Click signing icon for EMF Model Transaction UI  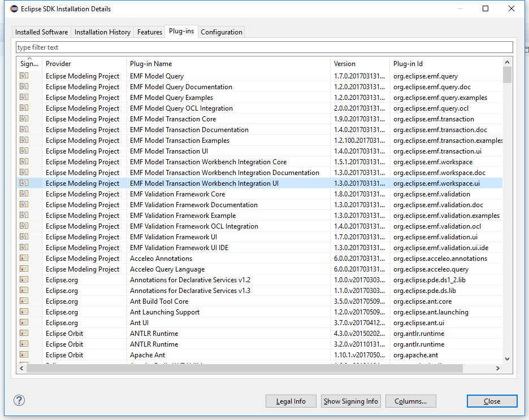coord(24,151)
